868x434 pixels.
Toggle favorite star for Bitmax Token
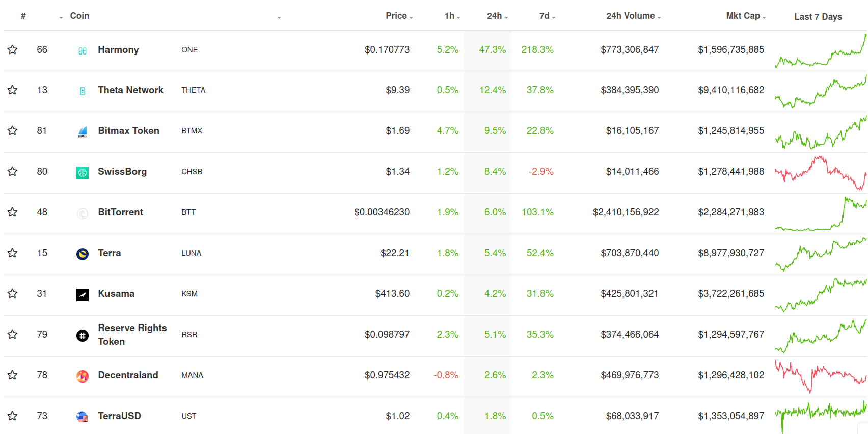coord(13,130)
